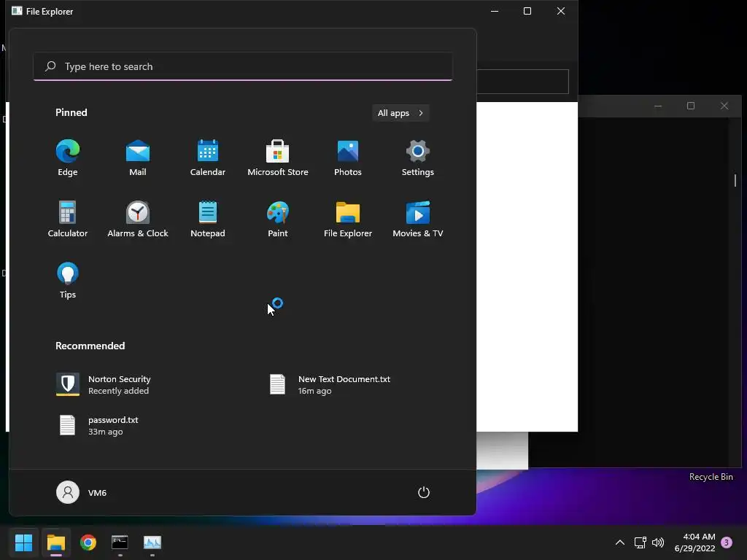Open Microsoft Store

pyautogui.click(x=278, y=158)
